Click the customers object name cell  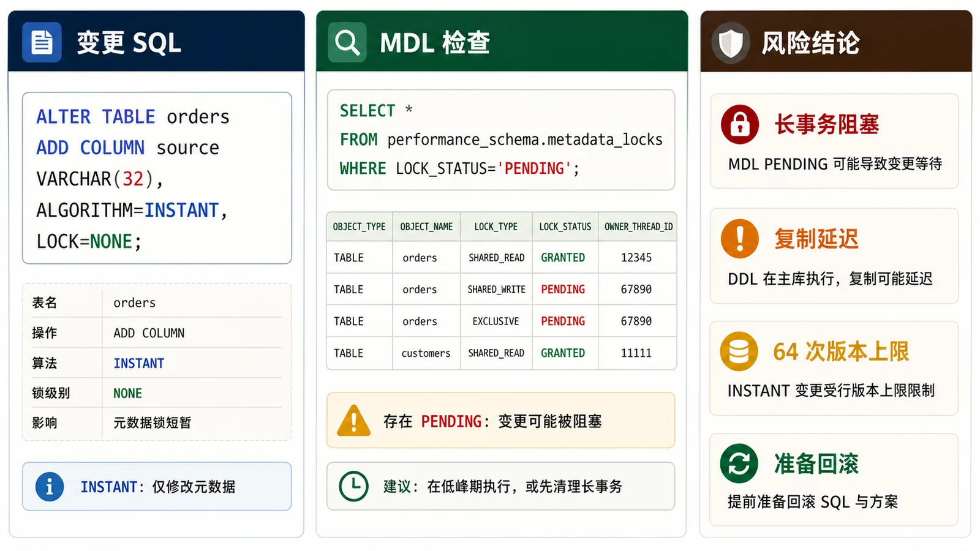pyautogui.click(x=426, y=353)
